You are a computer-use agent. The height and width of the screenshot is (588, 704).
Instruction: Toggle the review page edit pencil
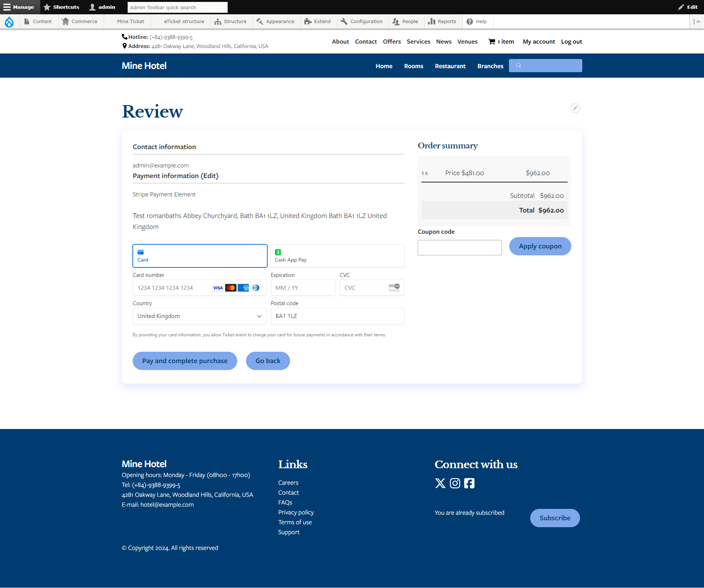[575, 108]
